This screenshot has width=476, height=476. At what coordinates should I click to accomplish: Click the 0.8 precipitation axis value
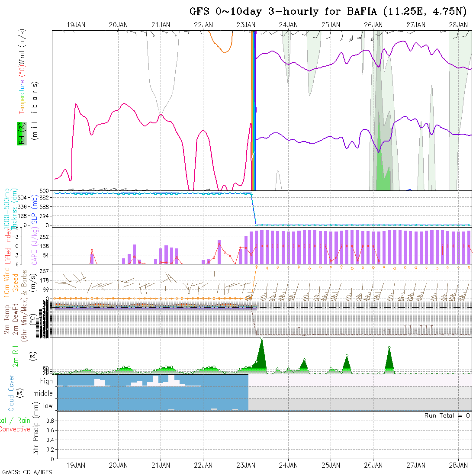(50, 421)
